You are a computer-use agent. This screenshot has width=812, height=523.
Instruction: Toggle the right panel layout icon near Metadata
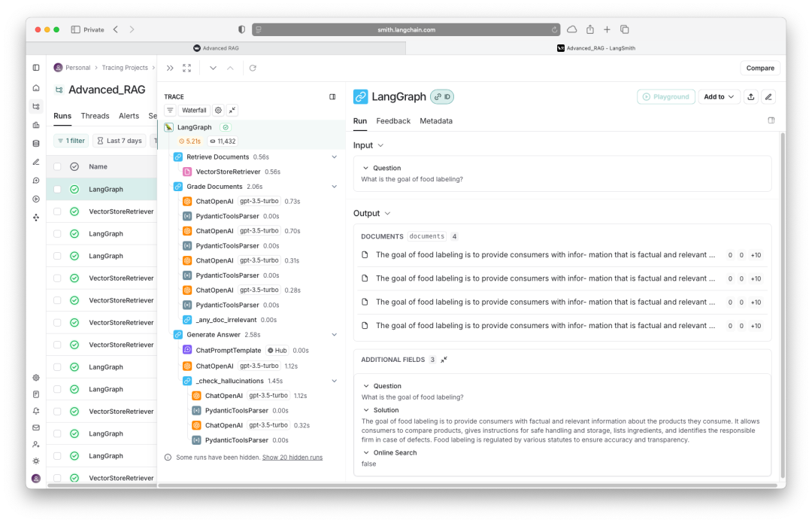coord(771,120)
